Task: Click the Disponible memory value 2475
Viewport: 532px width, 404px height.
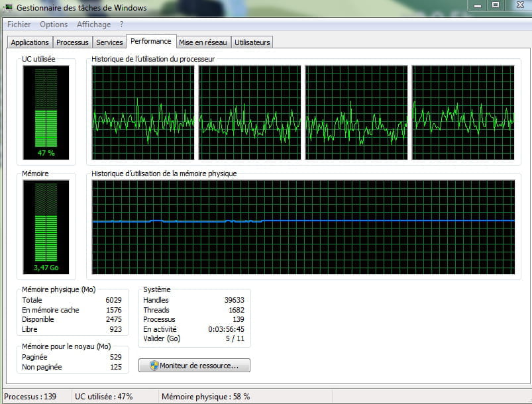Action: (x=114, y=319)
